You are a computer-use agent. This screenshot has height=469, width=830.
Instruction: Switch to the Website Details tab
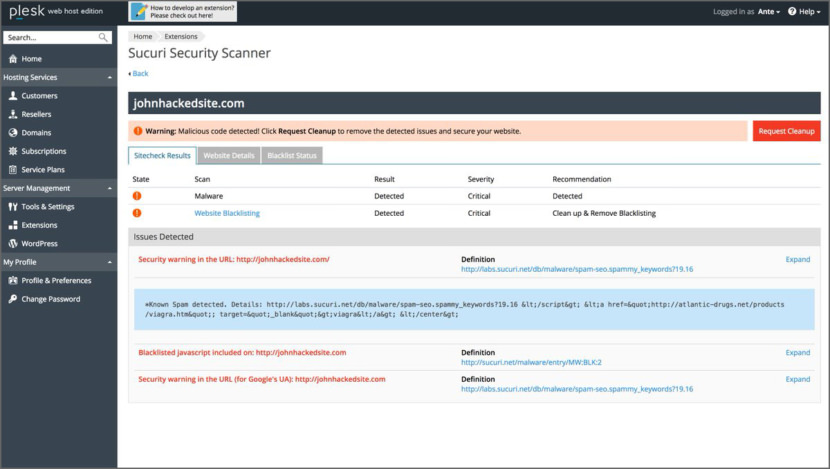(229, 156)
